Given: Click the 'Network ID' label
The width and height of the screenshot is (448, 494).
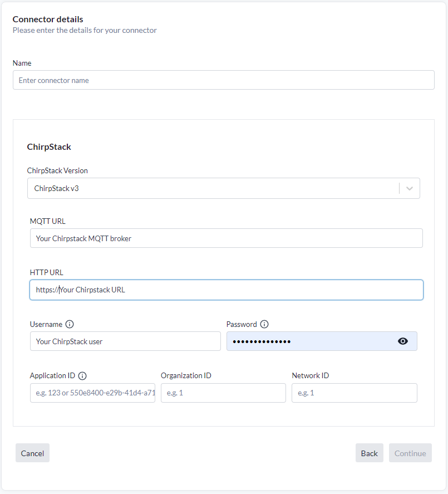Looking at the screenshot, I should click(311, 375).
